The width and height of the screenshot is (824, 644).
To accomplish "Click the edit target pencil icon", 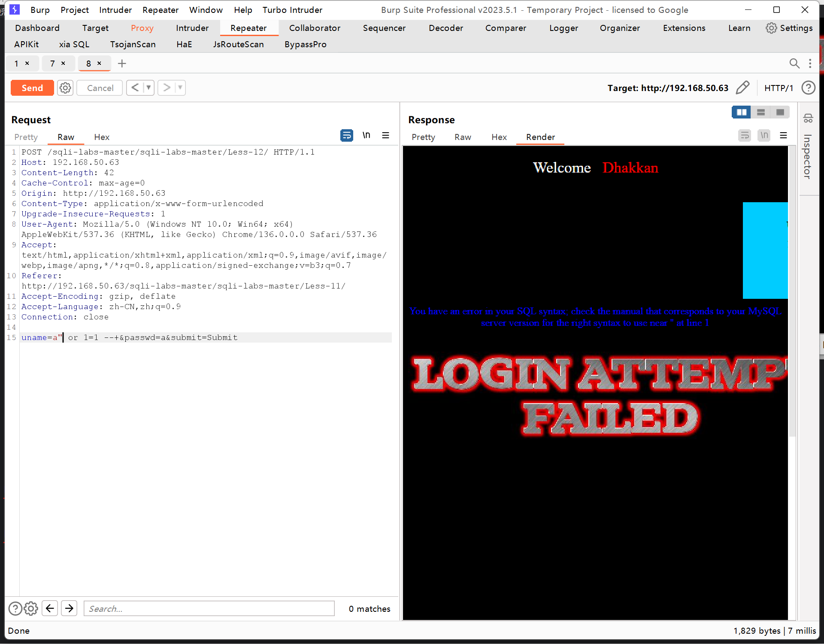I will click(742, 88).
